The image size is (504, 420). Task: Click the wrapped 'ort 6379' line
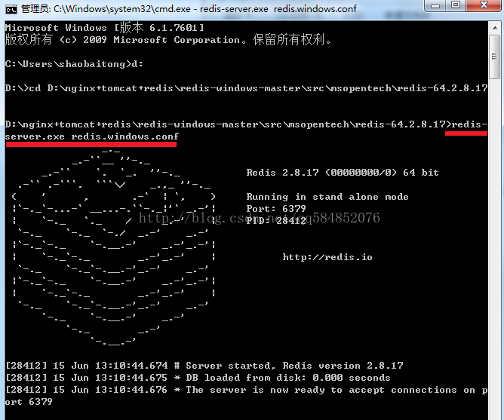pos(29,402)
